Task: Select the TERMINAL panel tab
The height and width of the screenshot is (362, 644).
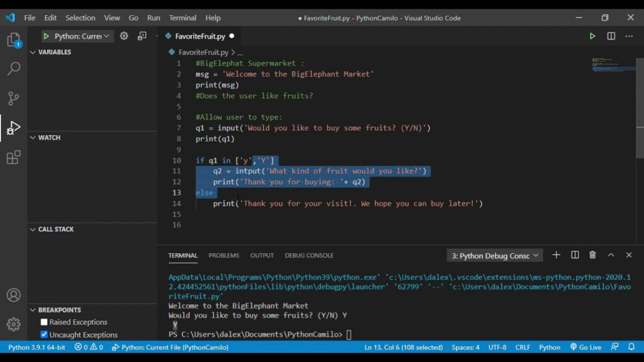Action: coord(183,255)
